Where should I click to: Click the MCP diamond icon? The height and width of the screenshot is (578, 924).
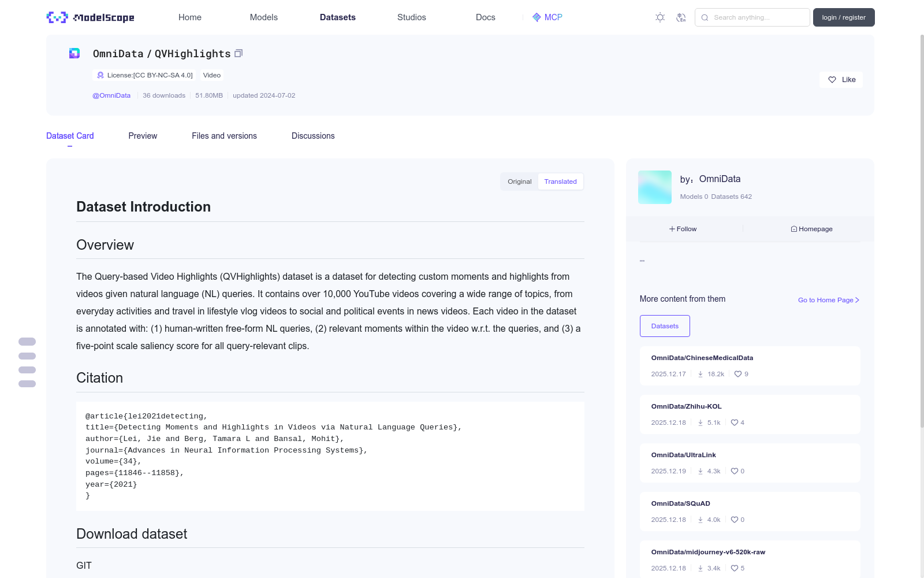(536, 17)
